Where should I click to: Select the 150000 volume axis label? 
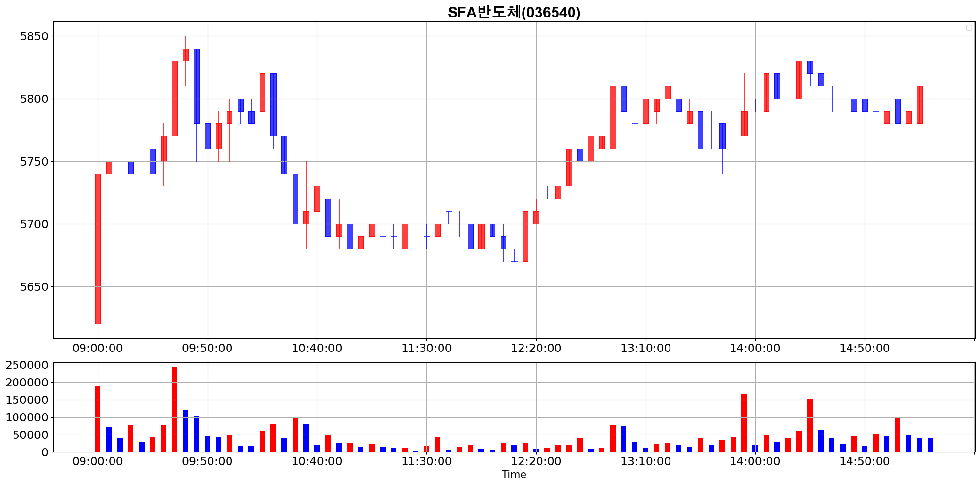click(x=27, y=400)
